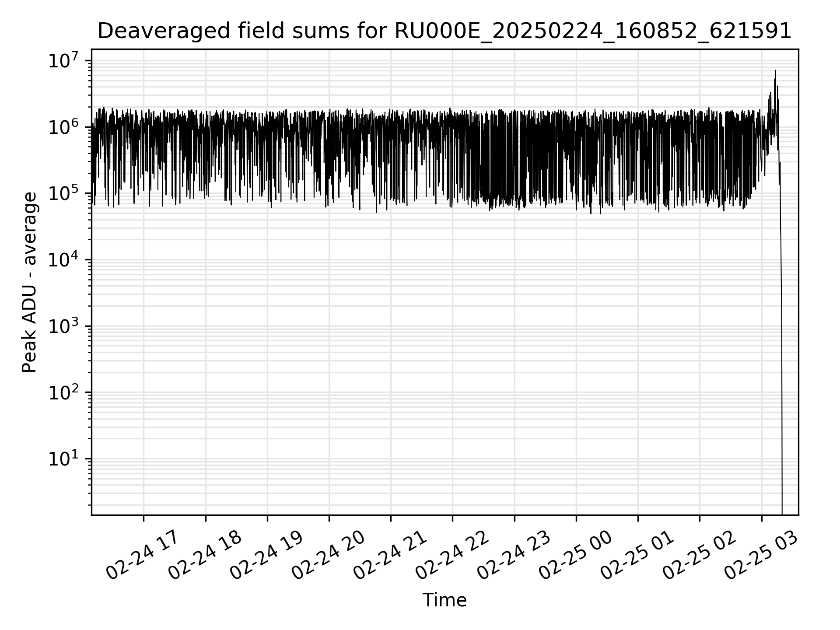Click the y-axis tick label 10^5

point(64,192)
